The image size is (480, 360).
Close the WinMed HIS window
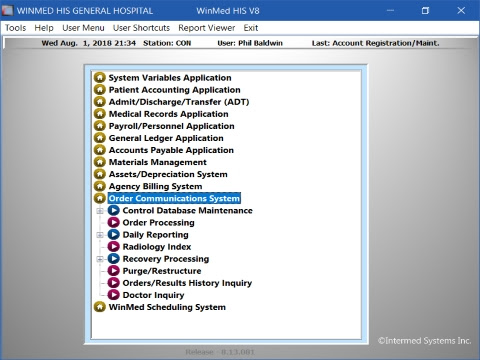pyautogui.click(x=461, y=11)
